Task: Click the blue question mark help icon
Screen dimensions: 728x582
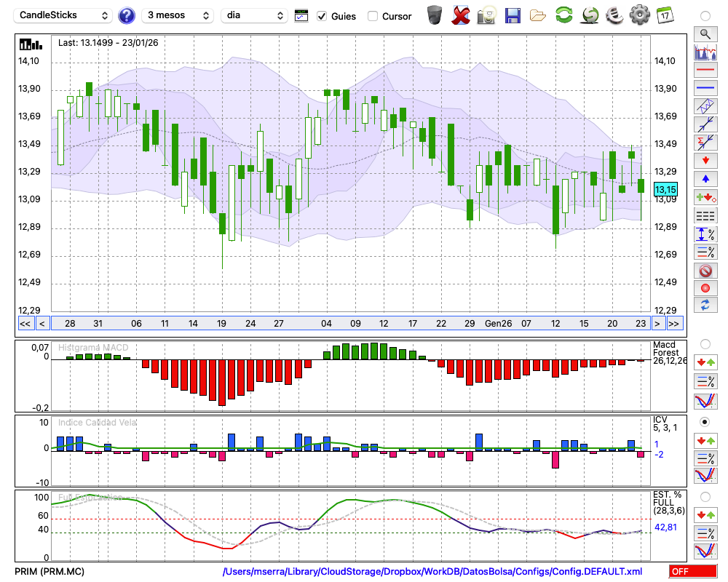Action: (x=127, y=15)
